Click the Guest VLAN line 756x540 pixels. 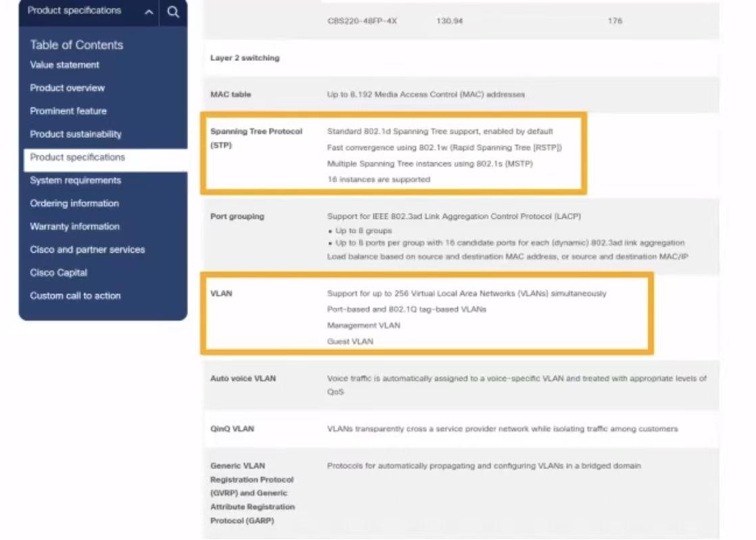coord(350,341)
